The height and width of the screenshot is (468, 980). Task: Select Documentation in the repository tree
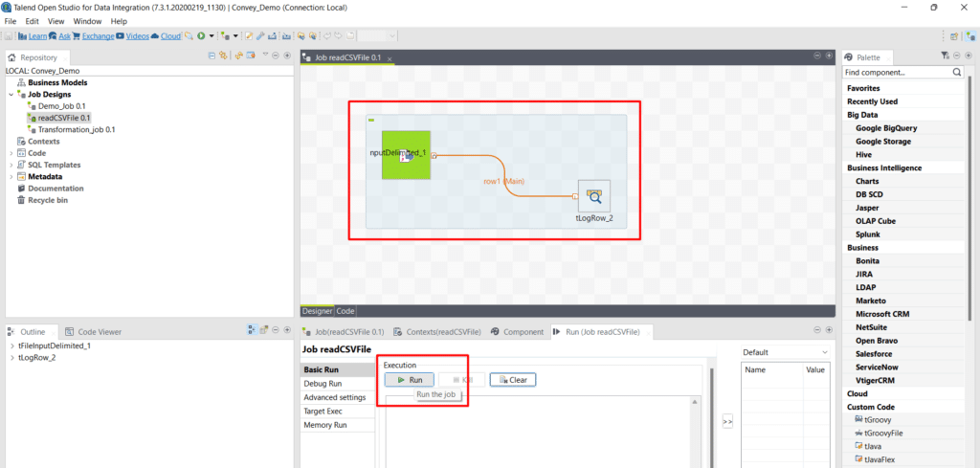point(56,189)
